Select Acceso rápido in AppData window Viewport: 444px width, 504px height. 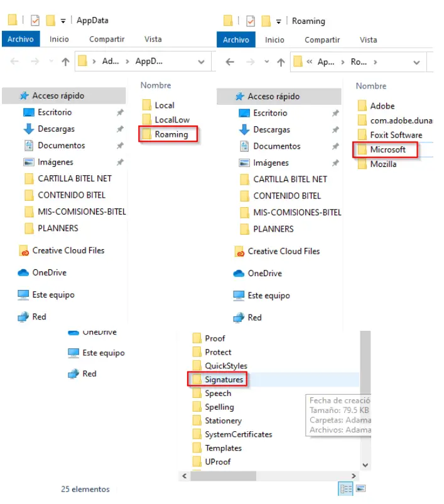tap(63, 96)
